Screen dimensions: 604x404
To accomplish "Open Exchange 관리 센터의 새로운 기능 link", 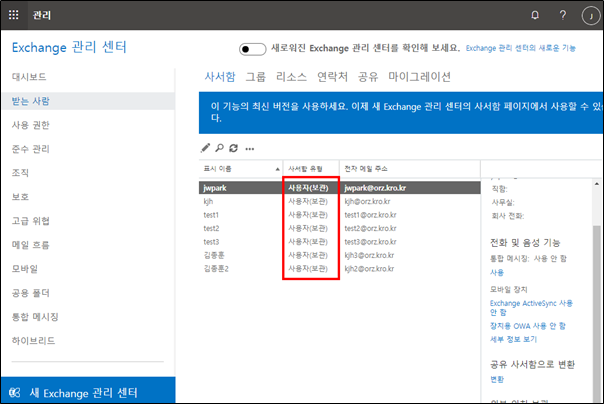I will point(520,48).
